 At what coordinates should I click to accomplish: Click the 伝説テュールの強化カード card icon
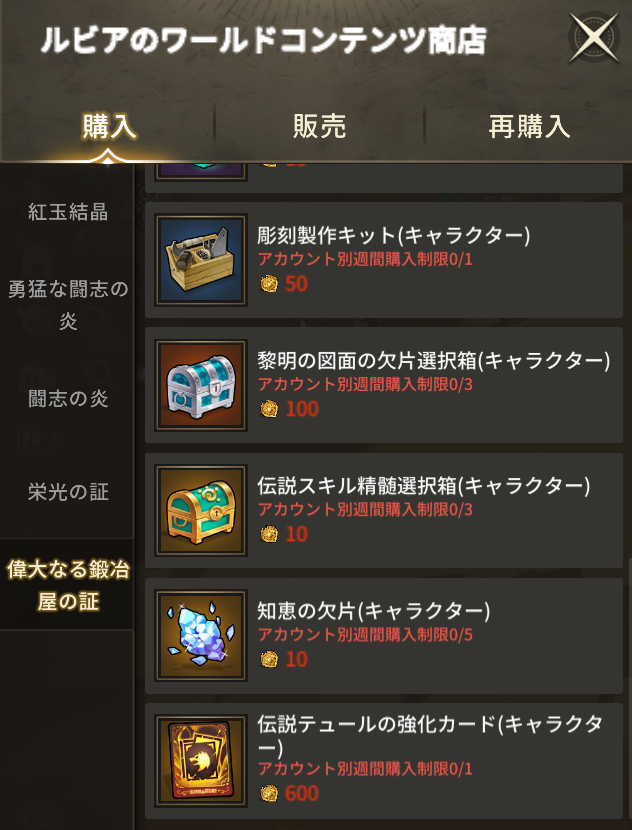[201, 761]
